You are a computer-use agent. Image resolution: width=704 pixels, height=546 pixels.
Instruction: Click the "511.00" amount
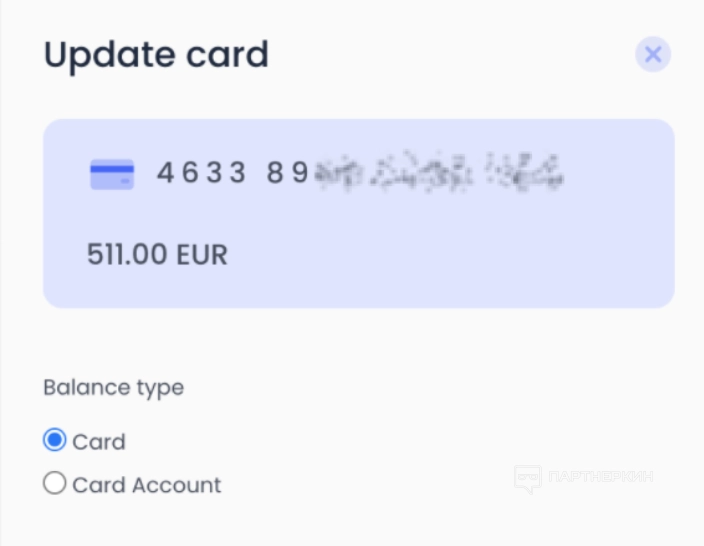(127, 255)
